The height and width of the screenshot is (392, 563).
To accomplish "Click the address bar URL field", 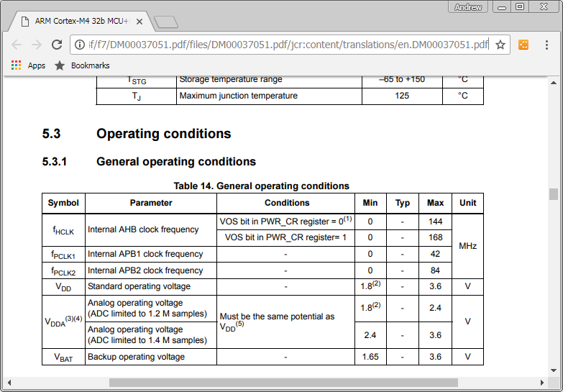I will [288, 45].
